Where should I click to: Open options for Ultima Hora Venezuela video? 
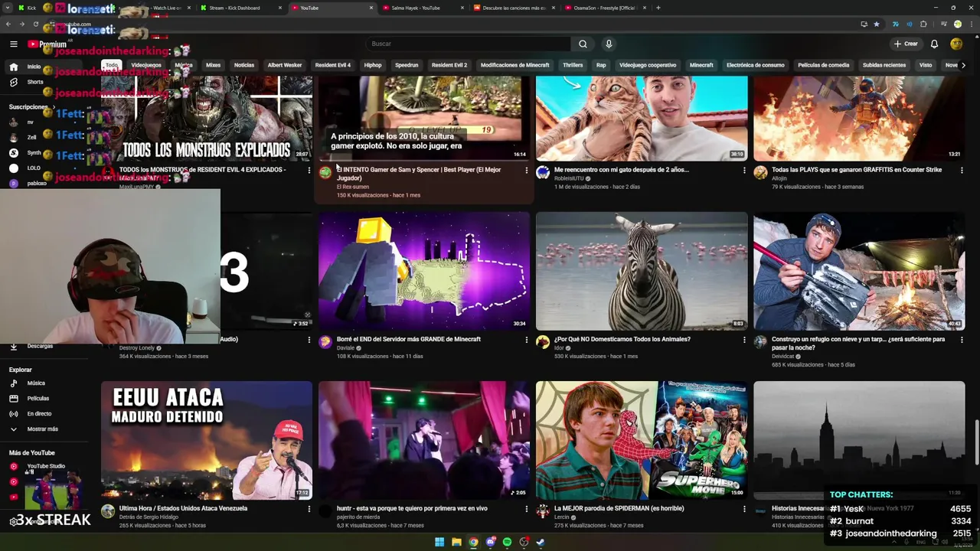pos(309,509)
